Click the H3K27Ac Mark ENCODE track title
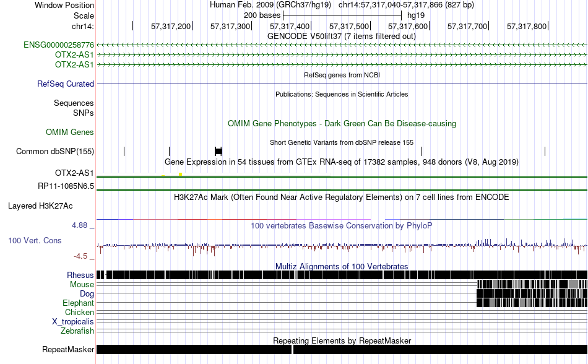The height and width of the screenshot is (364, 588). pos(342,197)
